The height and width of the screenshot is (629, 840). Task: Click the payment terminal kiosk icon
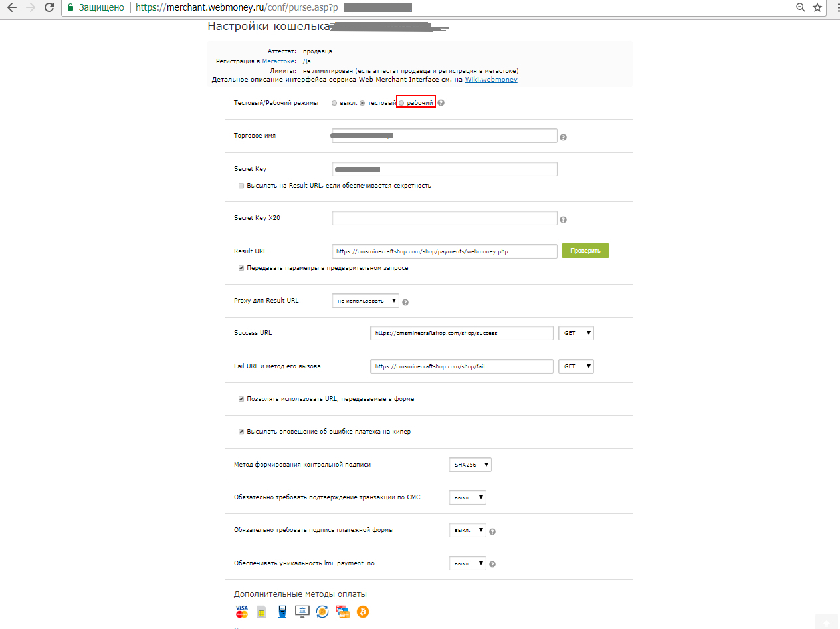click(x=282, y=612)
